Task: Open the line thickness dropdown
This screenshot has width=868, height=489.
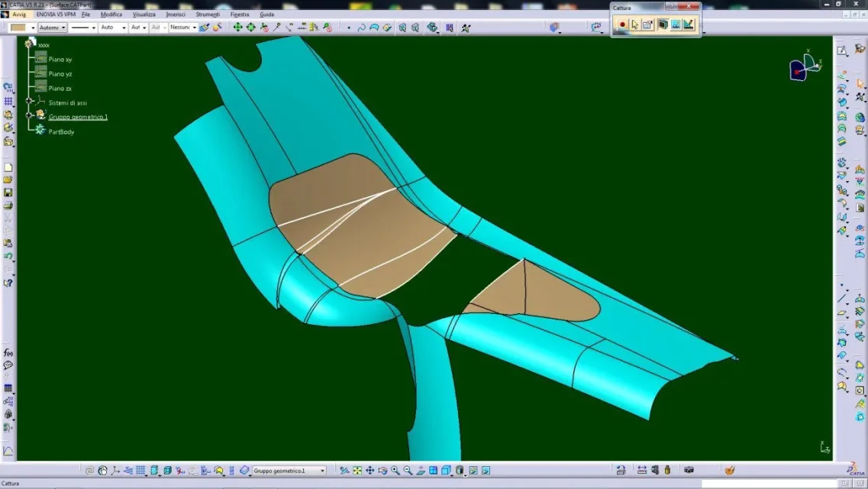Action: point(94,28)
